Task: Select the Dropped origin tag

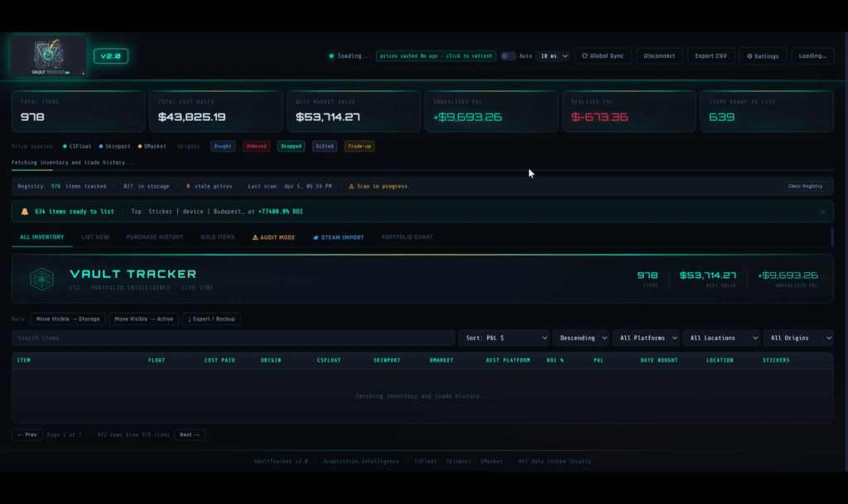Action: [x=291, y=146]
